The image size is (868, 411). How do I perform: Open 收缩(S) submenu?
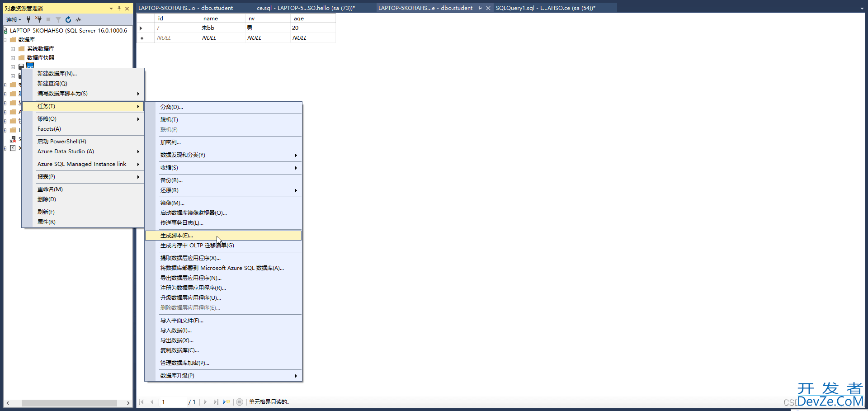223,168
